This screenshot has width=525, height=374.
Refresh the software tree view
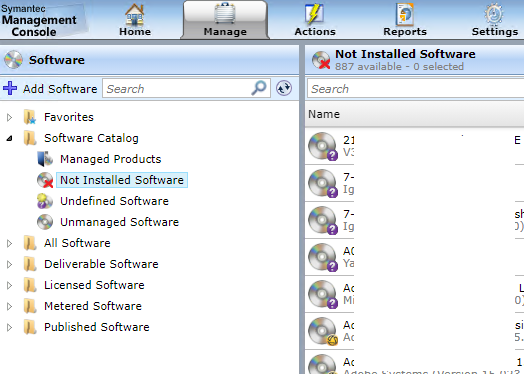tap(284, 88)
